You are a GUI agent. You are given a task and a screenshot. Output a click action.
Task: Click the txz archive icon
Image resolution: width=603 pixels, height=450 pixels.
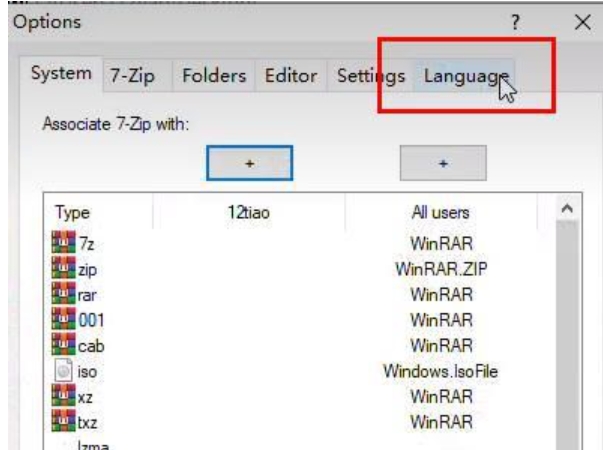(62, 423)
